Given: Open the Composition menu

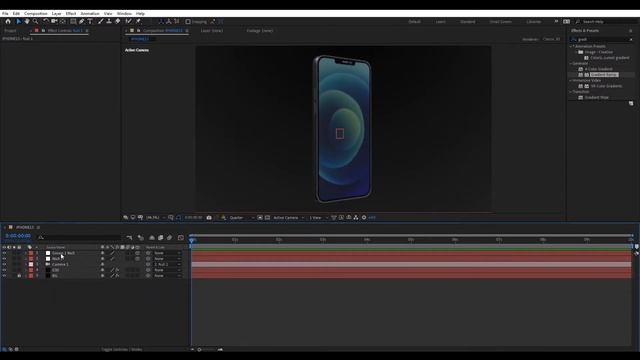Looking at the screenshot, I should (36, 13).
